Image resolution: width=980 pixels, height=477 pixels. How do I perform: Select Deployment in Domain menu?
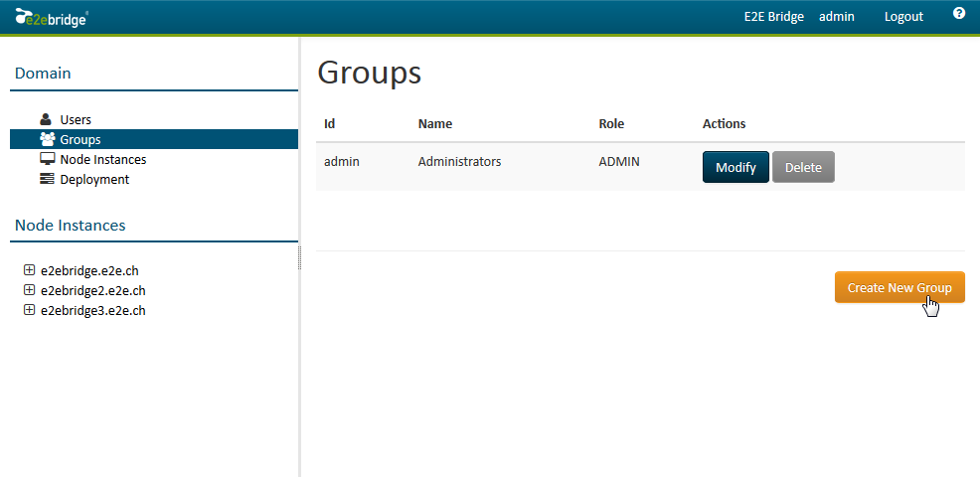(94, 179)
